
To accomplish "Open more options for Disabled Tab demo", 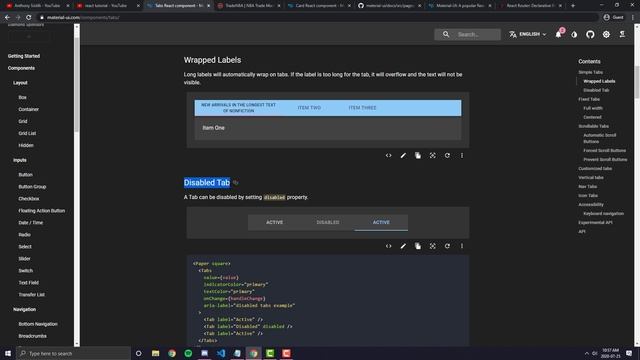I will [462, 246].
